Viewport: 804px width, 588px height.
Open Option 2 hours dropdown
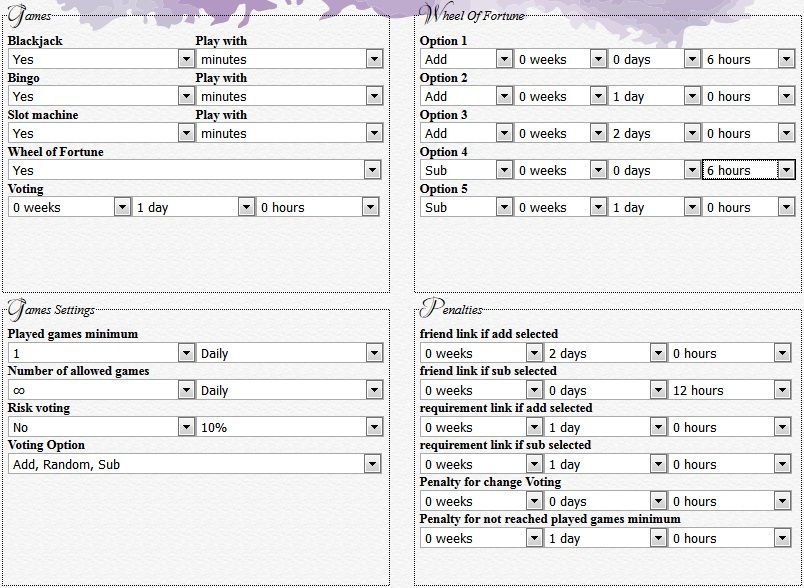click(x=749, y=96)
